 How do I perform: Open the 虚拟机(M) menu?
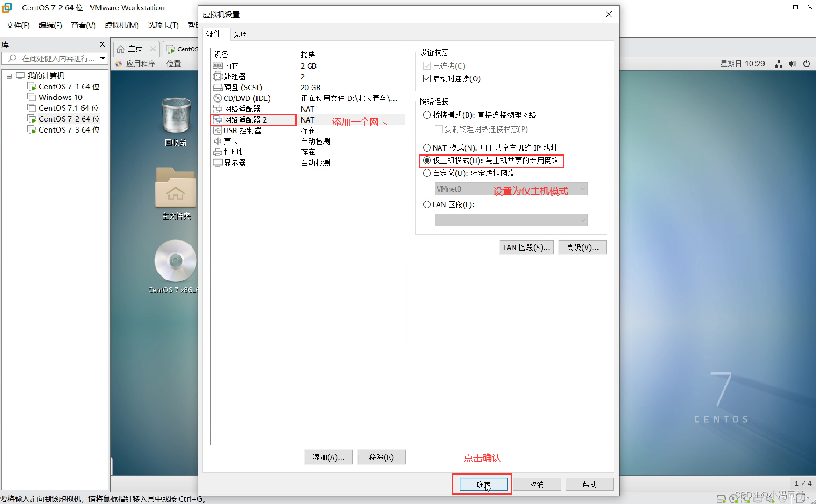pyautogui.click(x=121, y=25)
